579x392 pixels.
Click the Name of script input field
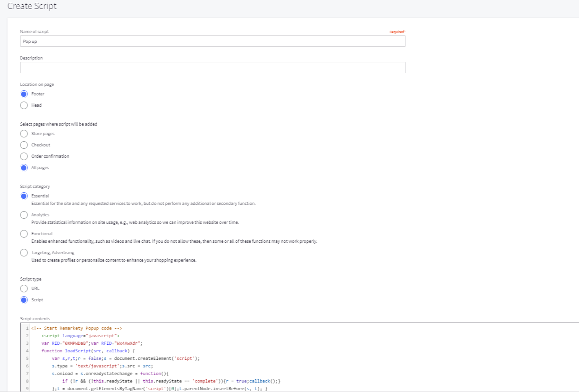tap(213, 41)
